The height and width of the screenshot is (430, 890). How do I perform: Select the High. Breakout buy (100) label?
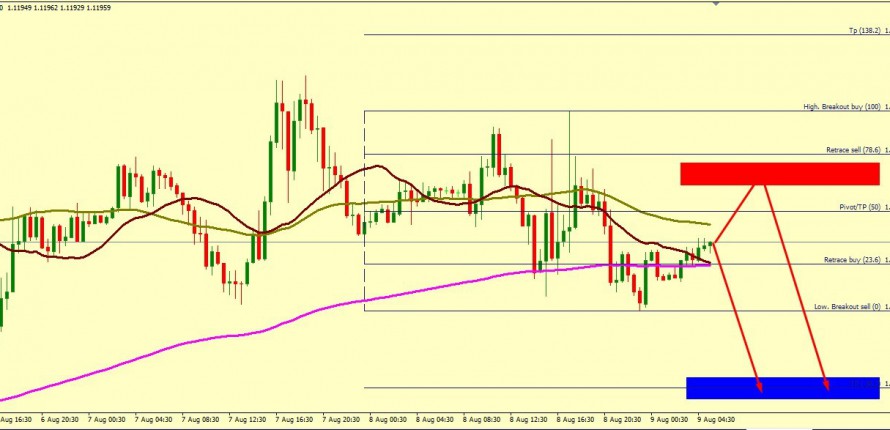tap(842, 107)
